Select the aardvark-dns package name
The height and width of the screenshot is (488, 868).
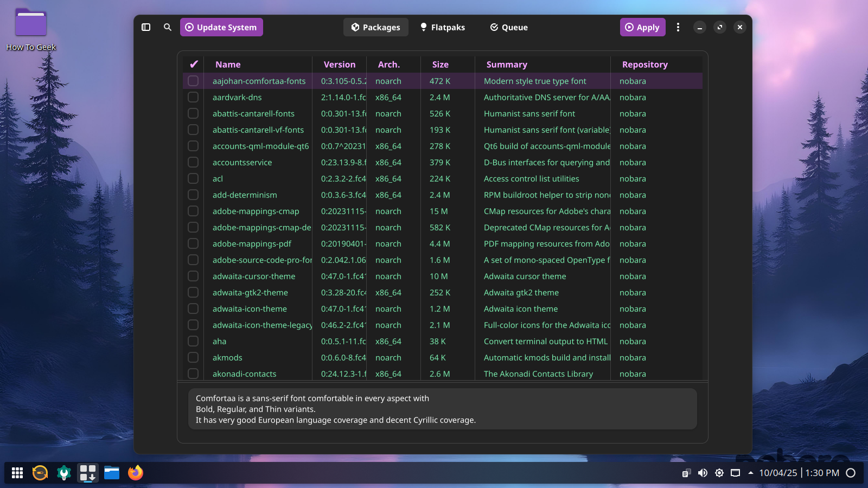pyautogui.click(x=237, y=97)
